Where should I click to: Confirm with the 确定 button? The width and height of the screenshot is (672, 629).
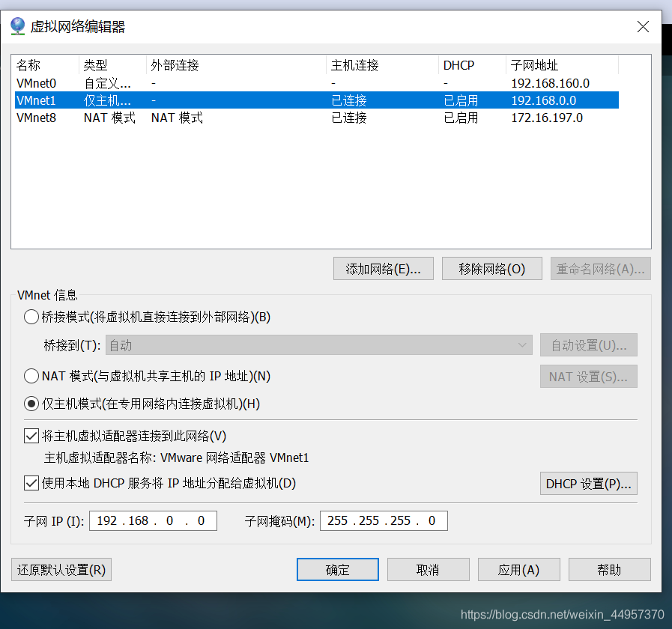coord(338,569)
